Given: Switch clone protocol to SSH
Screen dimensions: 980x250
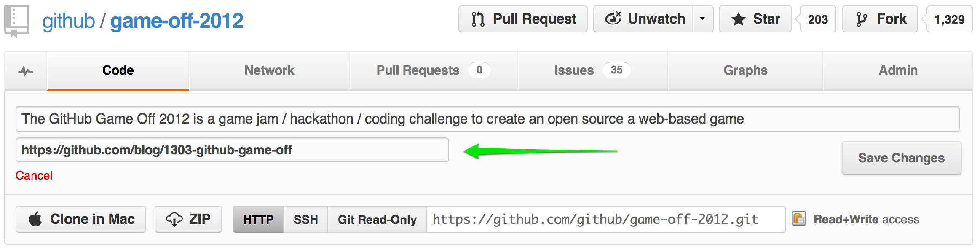Looking at the screenshot, I should click(305, 219).
